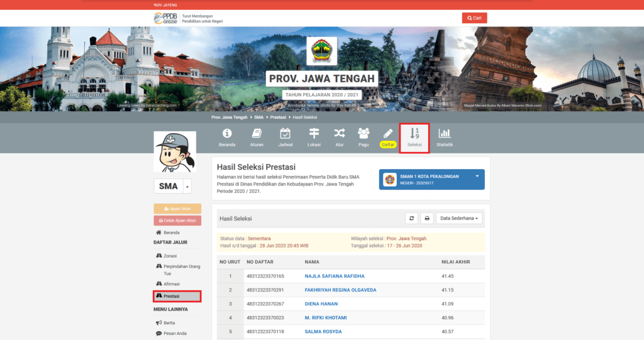Click the Jawa Tengah province emblem
This screenshot has width=644, height=340.
tap(321, 51)
